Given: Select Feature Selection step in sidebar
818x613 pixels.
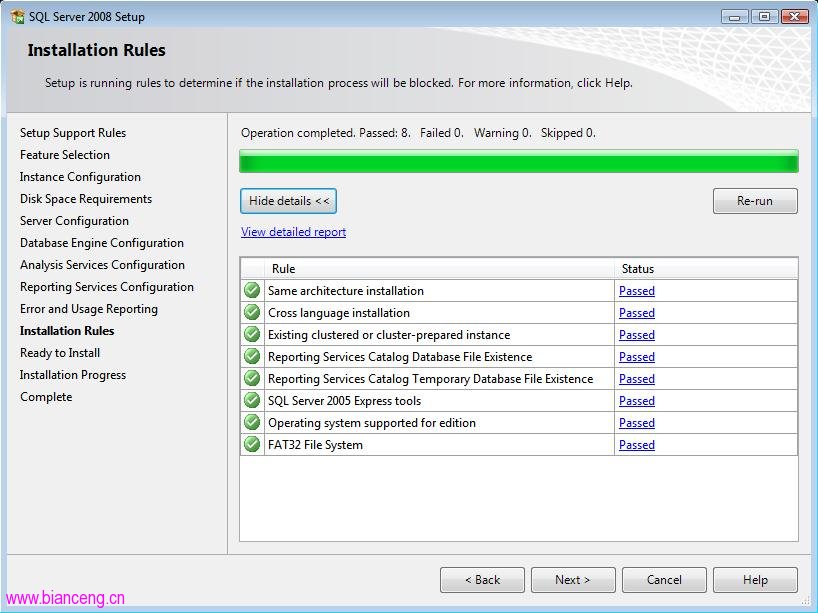Looking at the screenshot, I should pyautogui.click(x=65, y=155).
